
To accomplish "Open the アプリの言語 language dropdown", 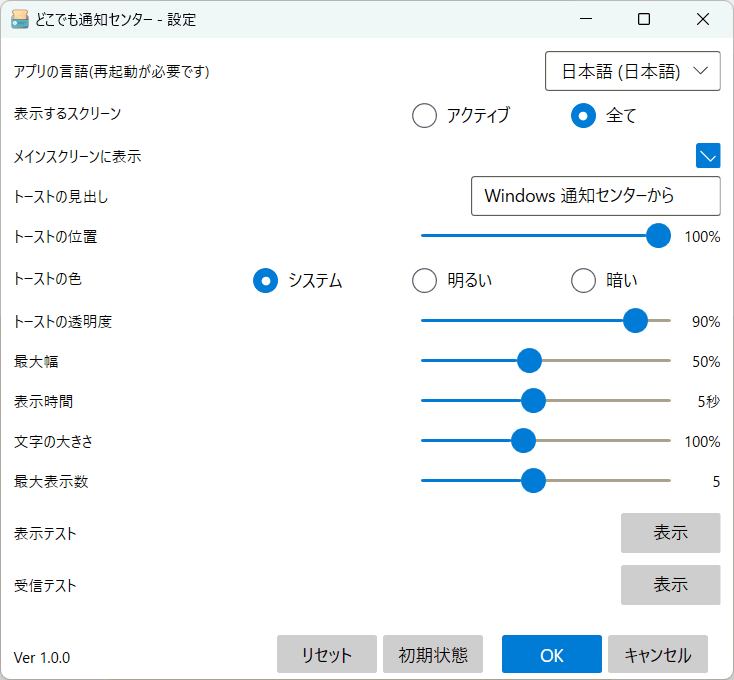I will click(632, 71).
